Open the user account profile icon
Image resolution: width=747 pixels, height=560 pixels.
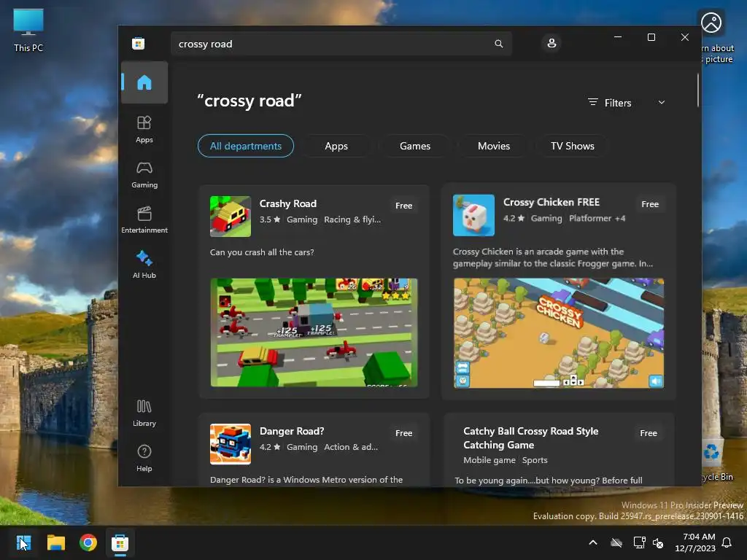tap(551, 43)
